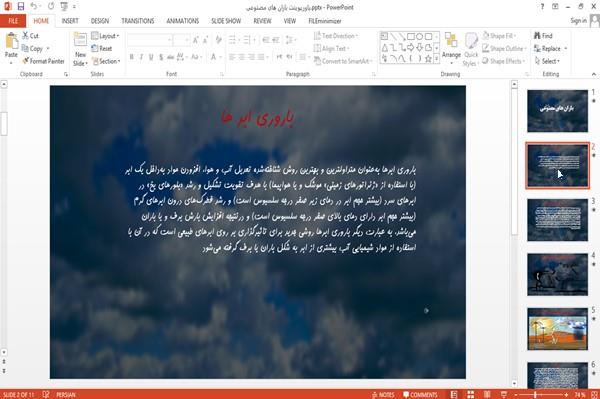600x399 pixels.
Task: Decrease font size with the small A
Action: [x=206, y=40]
